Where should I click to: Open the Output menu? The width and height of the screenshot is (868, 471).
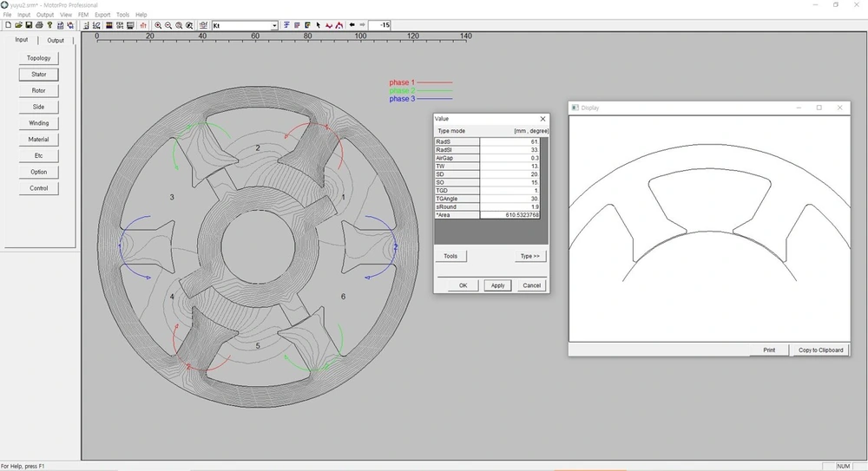click(45, 15)
